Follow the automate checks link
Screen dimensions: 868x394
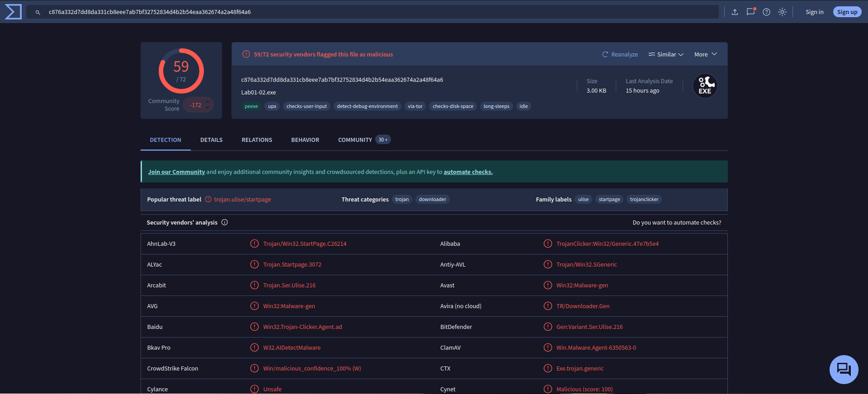468,172
